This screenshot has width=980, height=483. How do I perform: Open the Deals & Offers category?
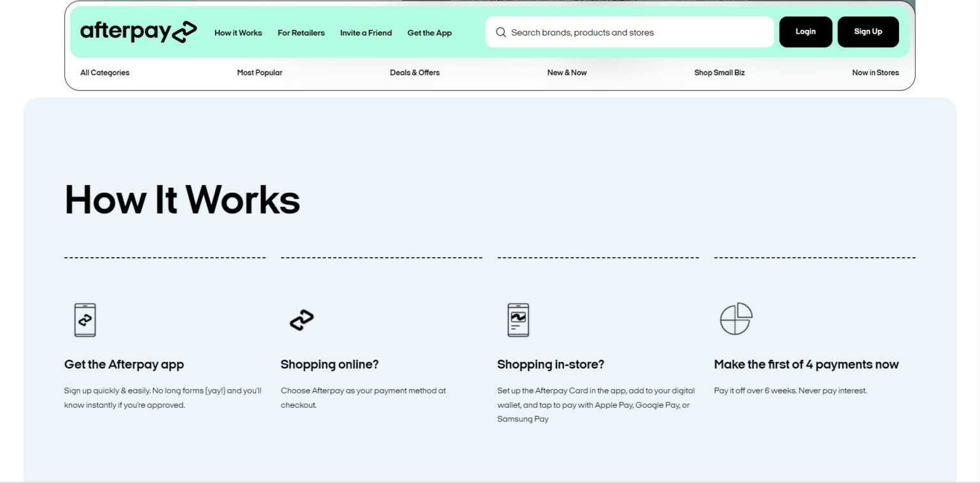pyautogui.click(x=415, y=73)
